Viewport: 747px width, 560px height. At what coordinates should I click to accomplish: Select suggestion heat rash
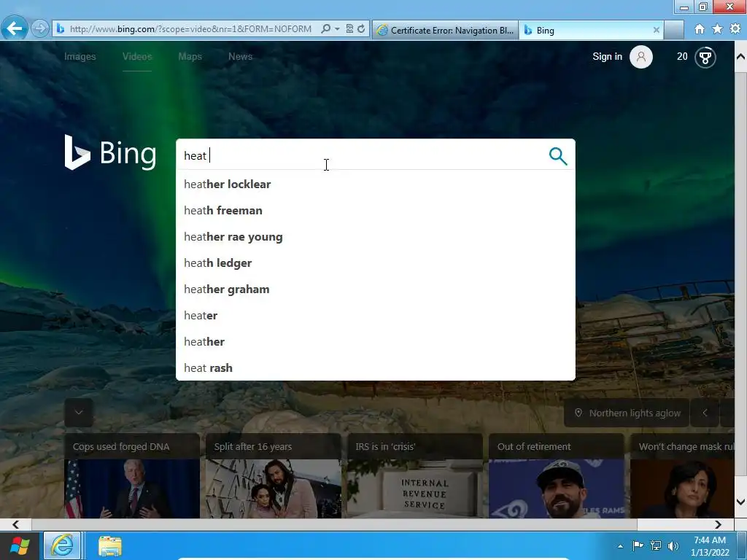click(376, 367)
